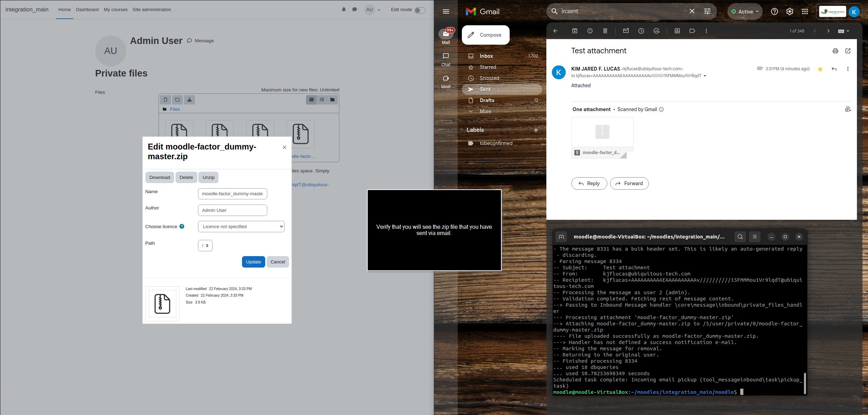Report this email as spam
The height and width of the screenshot is (415, 868).
pyautogui.click(x=590, y=31)
